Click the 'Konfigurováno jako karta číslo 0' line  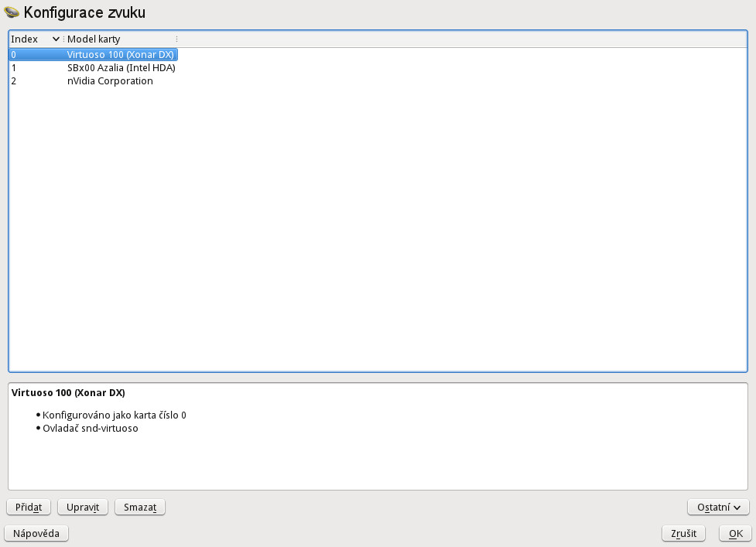click(115, 415)
